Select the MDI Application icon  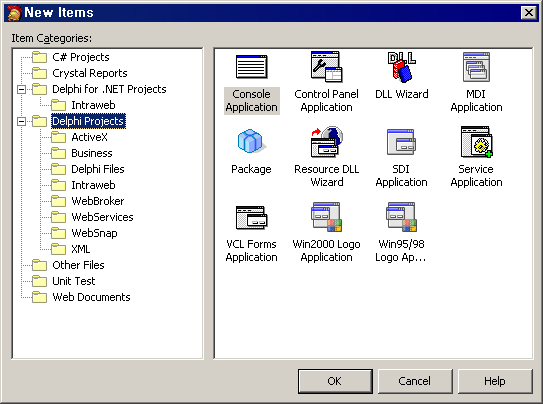pyautogui.click(x=476, y=67)
